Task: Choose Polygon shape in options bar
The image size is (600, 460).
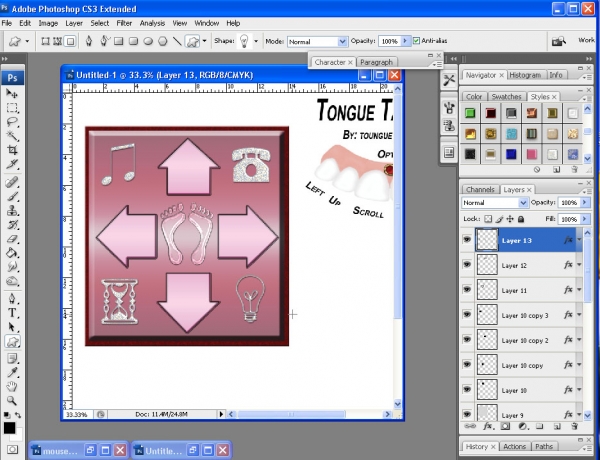Action: click(163, 41)
